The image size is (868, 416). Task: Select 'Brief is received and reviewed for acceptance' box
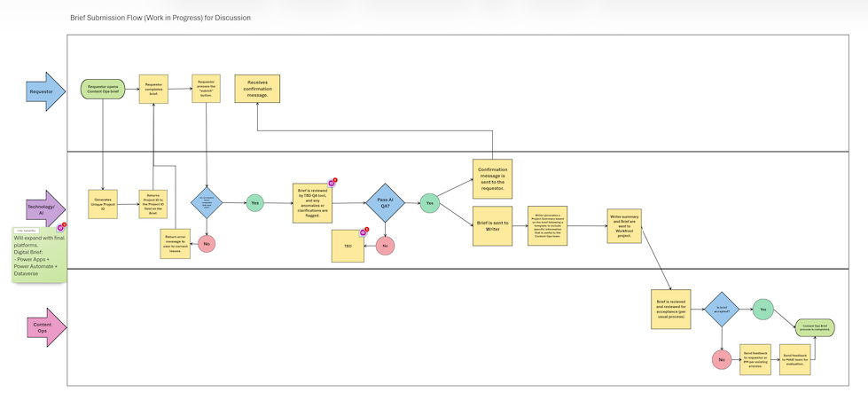(671, 309)
